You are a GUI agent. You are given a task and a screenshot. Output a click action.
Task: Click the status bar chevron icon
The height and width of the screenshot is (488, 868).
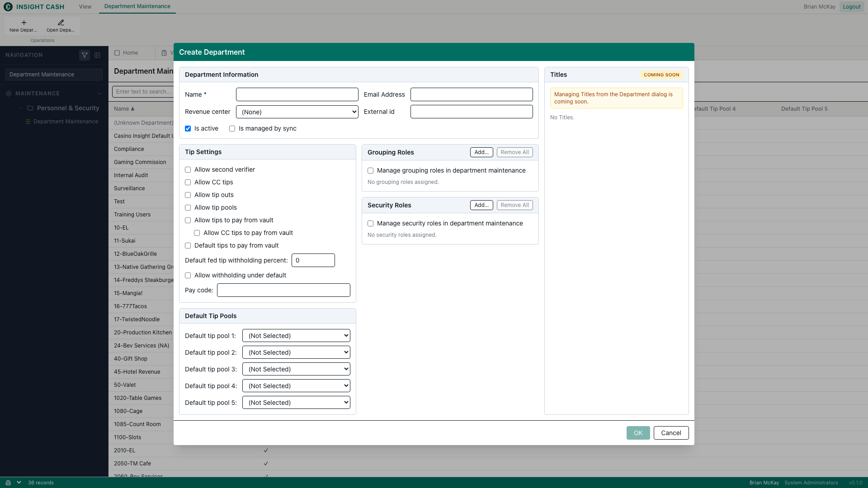pyautogui.click(x=19, y=483)
